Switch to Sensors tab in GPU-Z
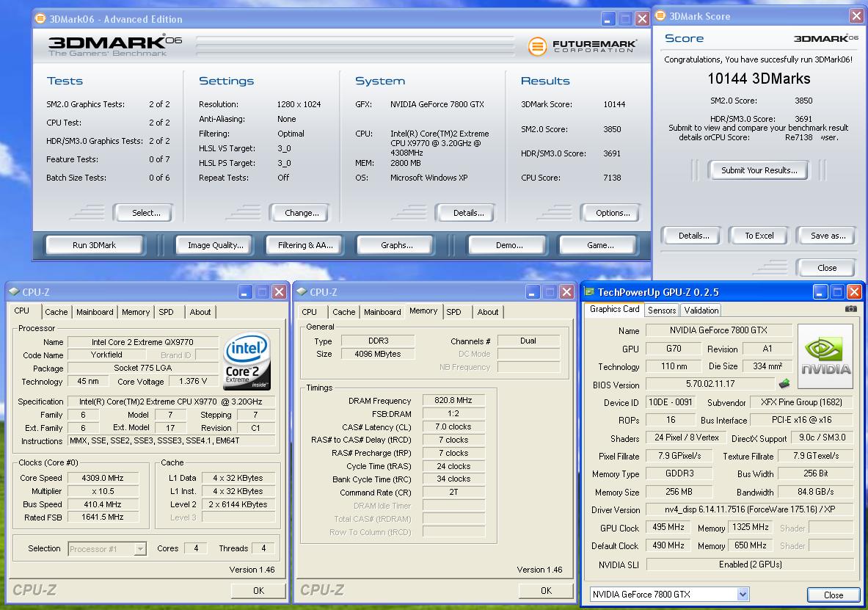This screenshot has width=868, height=610. click(x=662, y=311)
